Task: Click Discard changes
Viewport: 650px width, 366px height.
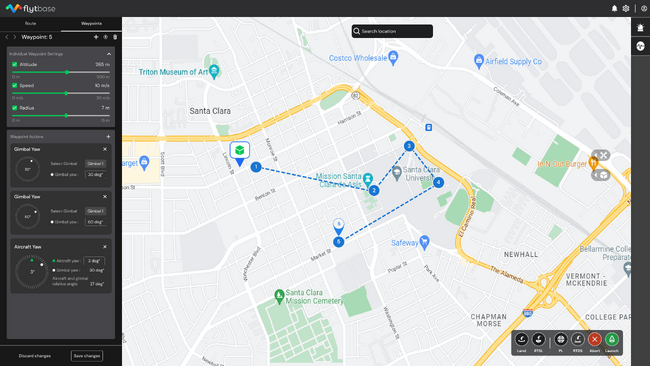Action: (x=35, y=356)
